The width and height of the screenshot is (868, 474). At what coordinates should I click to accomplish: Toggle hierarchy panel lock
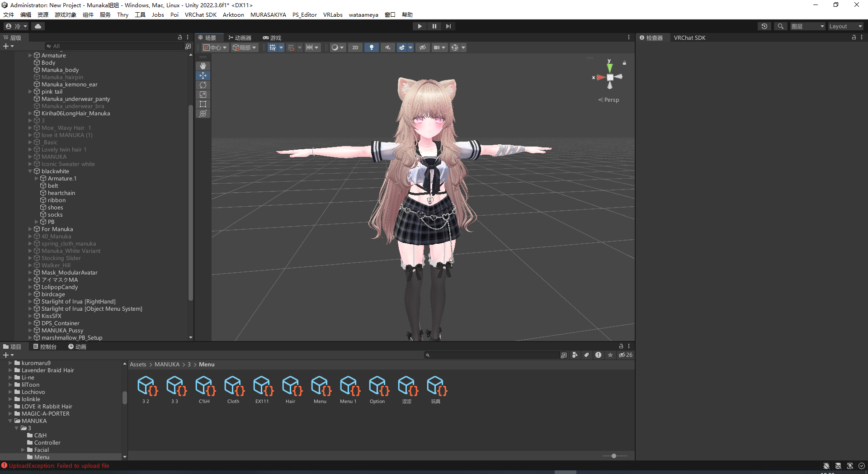pos(180,38)
